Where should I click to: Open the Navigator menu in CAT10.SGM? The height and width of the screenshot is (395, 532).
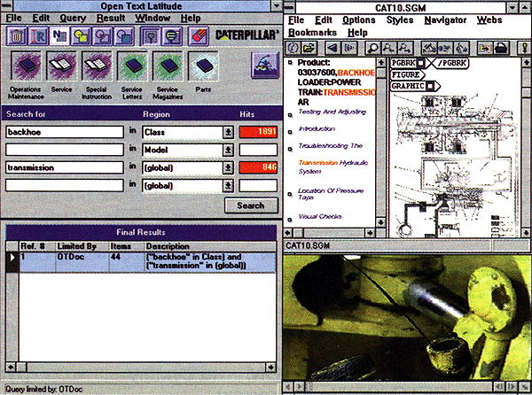(445, 20)
